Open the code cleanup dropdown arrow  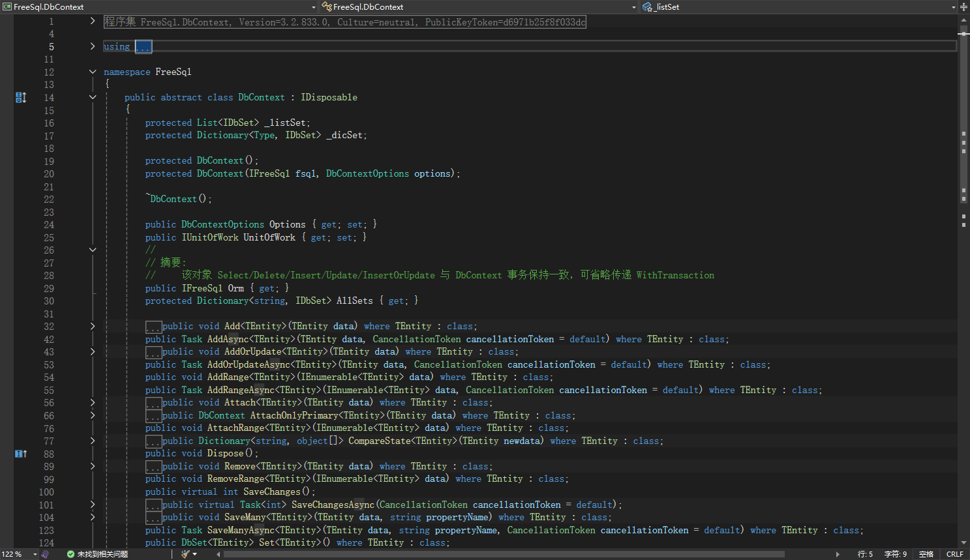(194, 554)
